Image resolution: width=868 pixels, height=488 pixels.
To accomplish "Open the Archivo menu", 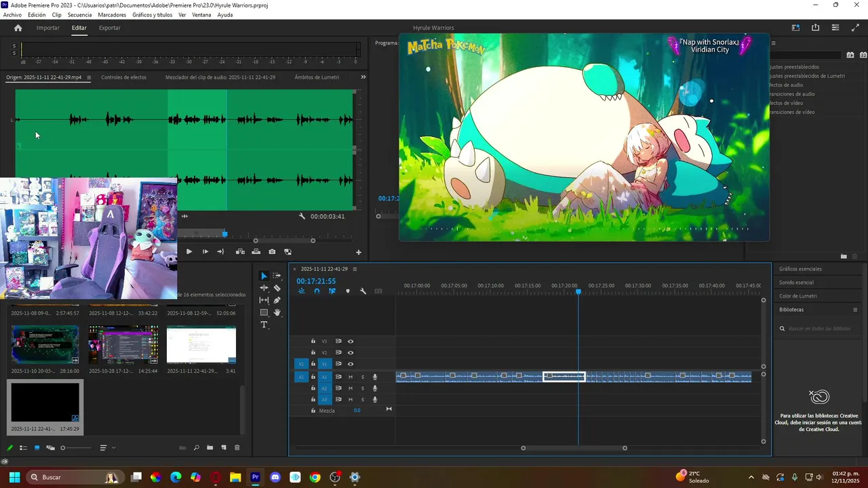I will [12, 15].
